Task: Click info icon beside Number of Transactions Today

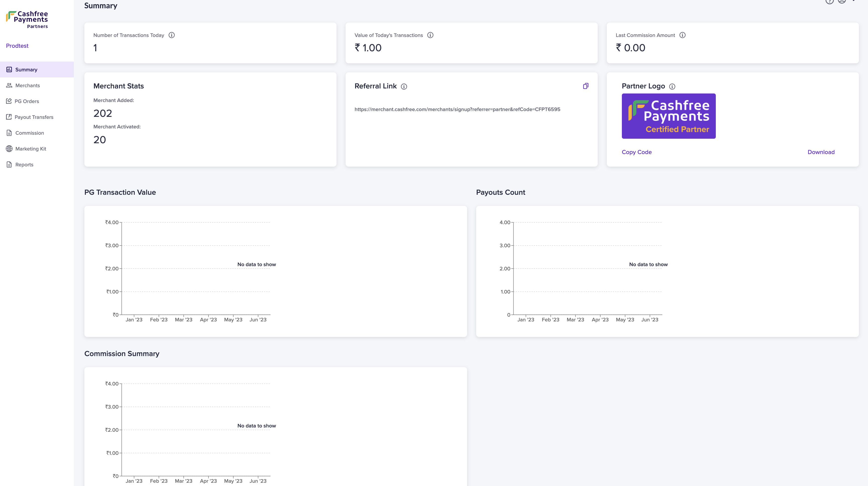Action: coord(172,35)
